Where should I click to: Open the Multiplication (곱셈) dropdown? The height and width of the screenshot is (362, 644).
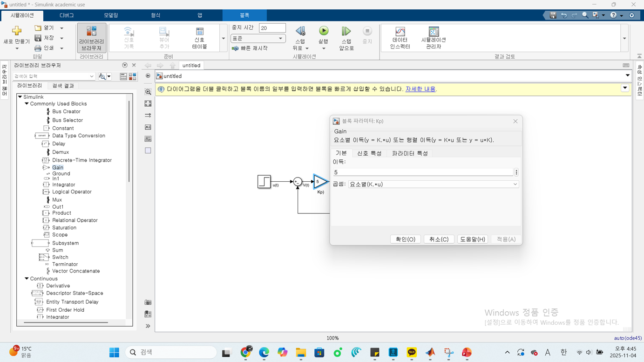(x=434, y=184)
